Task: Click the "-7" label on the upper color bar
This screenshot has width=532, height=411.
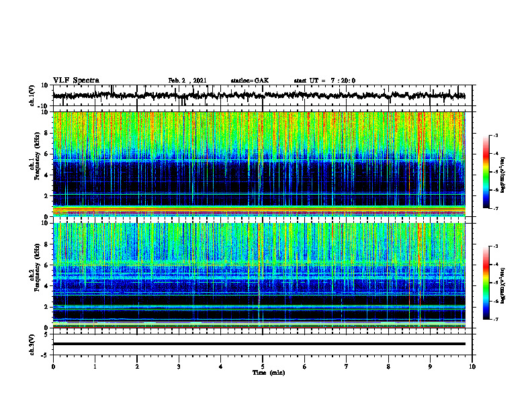Action: [x=496, y=208]
